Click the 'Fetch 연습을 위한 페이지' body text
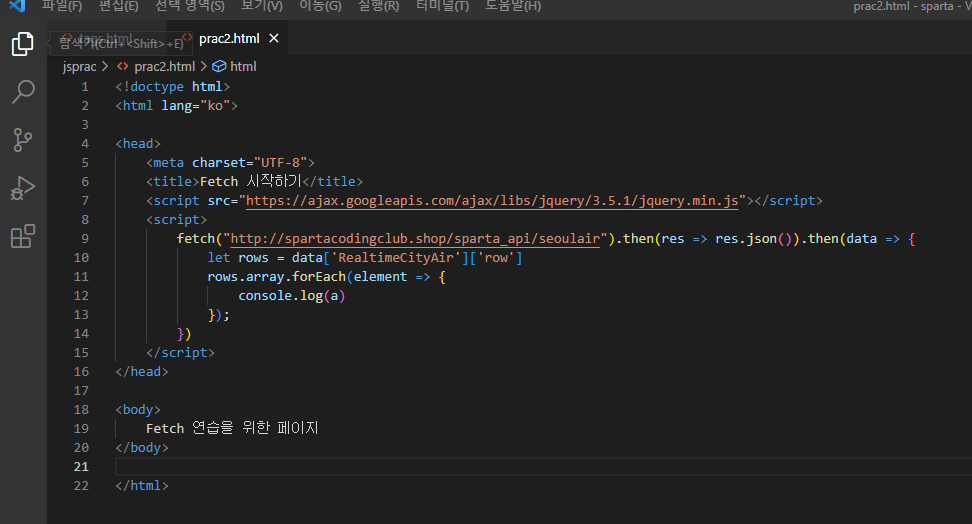This screenshot has height=524, width=972. coord(232,429)
